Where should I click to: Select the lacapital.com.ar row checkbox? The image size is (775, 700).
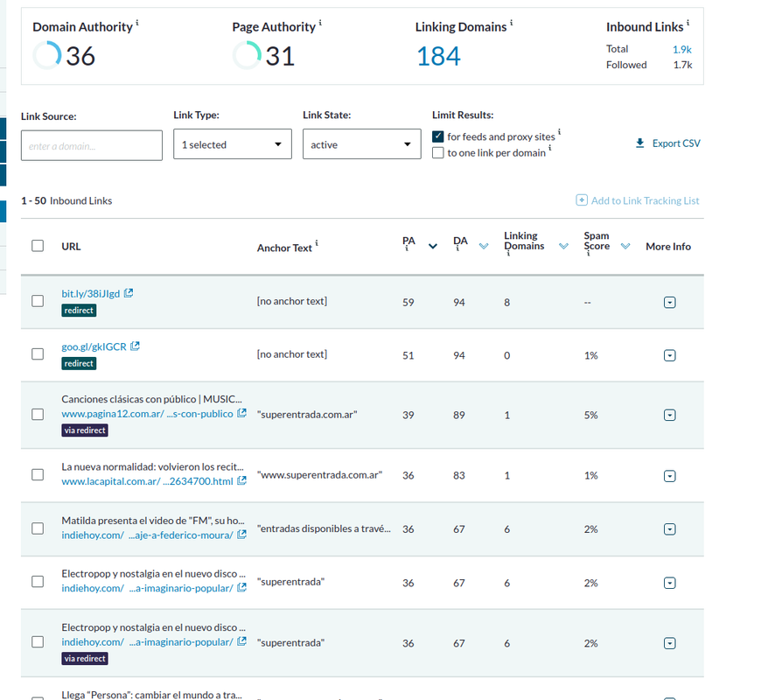click(38, 474)
